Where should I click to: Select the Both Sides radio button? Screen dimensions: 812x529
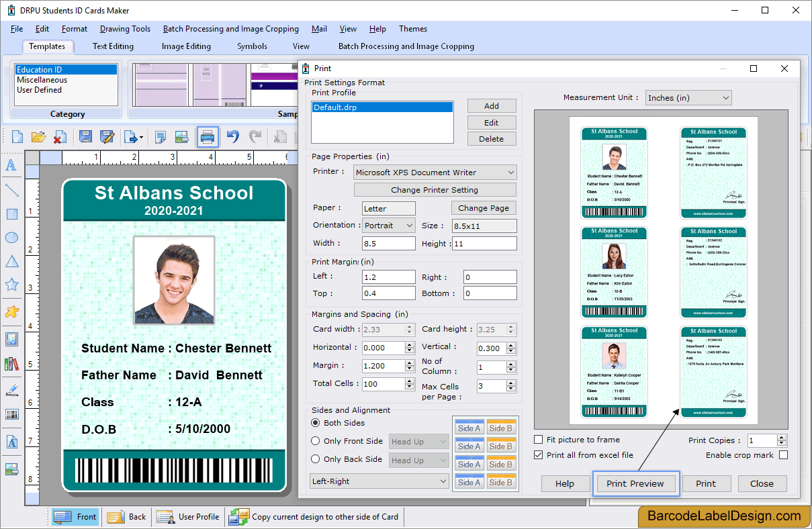[x=315, y=422]
